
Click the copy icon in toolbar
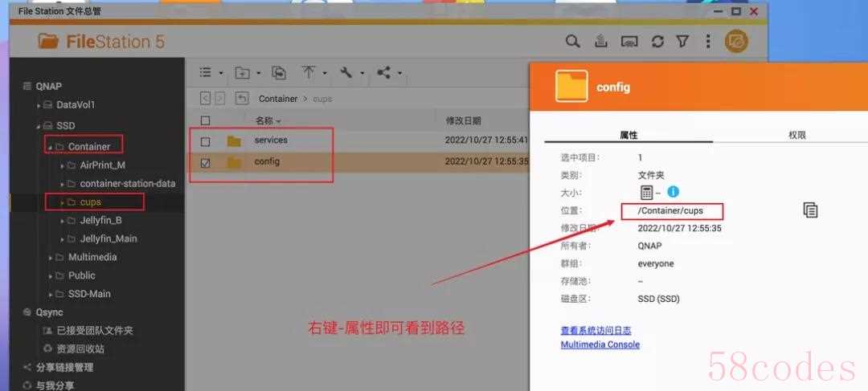[279, 73]
